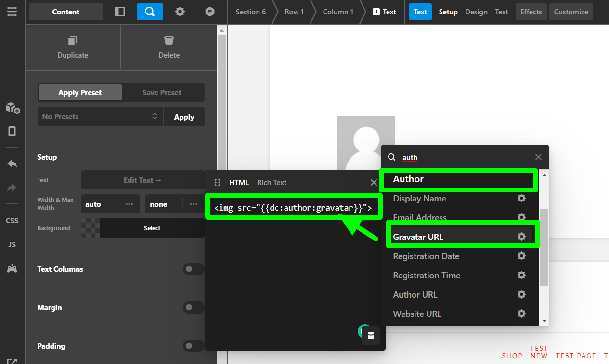Image resolution: width=609 pixels, height=364 pixels.
Task: Open max width none options ellipsis
Action: 194,204
